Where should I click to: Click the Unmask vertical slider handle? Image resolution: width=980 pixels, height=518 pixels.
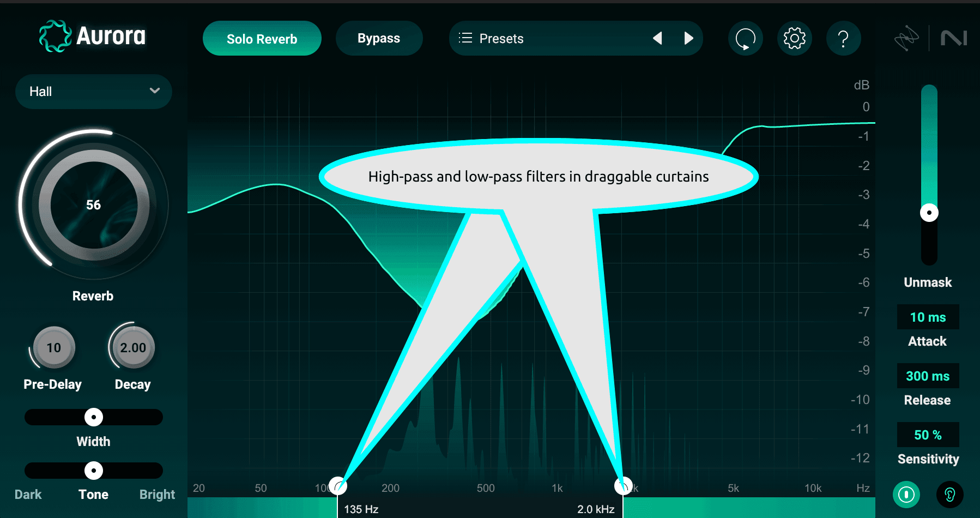click(x=929, y=213)
